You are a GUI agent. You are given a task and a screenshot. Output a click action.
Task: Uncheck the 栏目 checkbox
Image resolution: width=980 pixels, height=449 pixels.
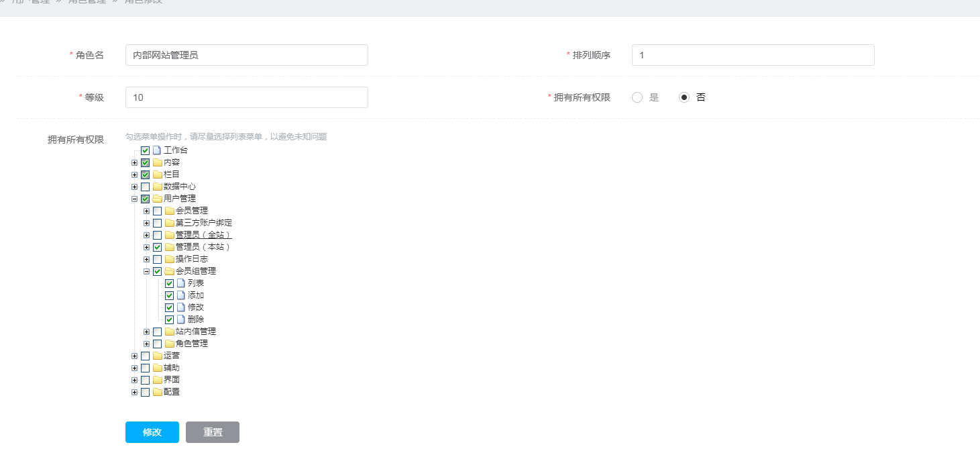tap(145, 174)
